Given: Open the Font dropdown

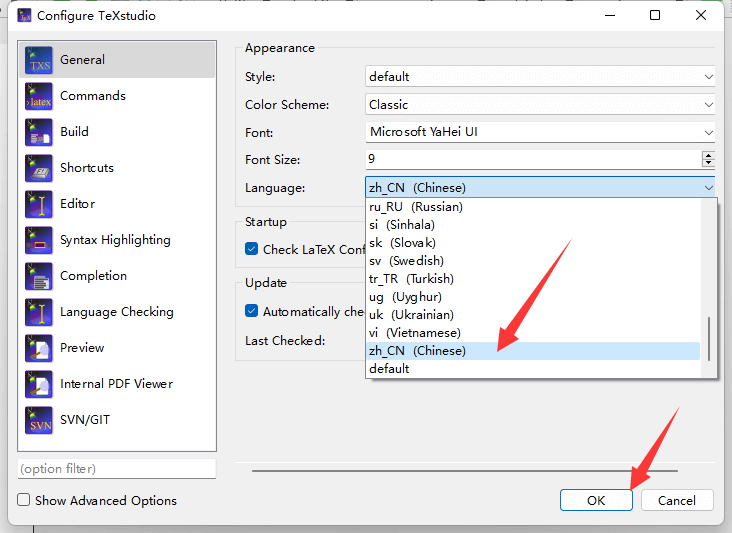Looking at the screenshot, I should tap(540, 132).
